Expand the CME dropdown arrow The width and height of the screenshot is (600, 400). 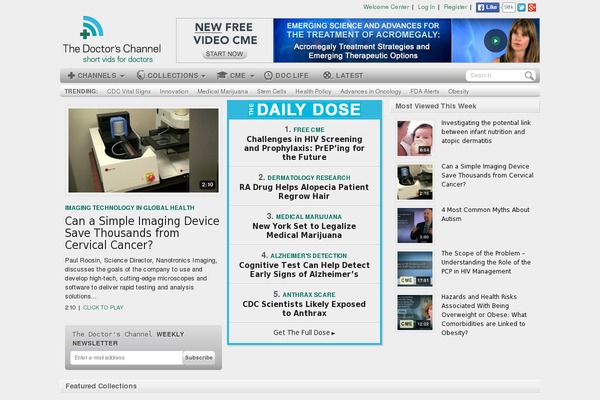(252, 76)
